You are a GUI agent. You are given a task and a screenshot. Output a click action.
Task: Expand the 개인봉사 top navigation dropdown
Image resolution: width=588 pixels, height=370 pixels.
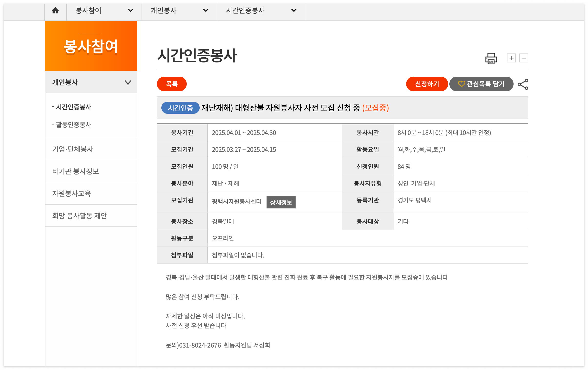click(206, 10)
